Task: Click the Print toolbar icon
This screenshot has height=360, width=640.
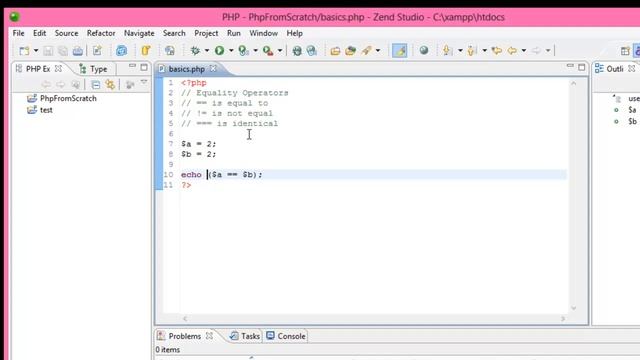Action: click(78, 51)
